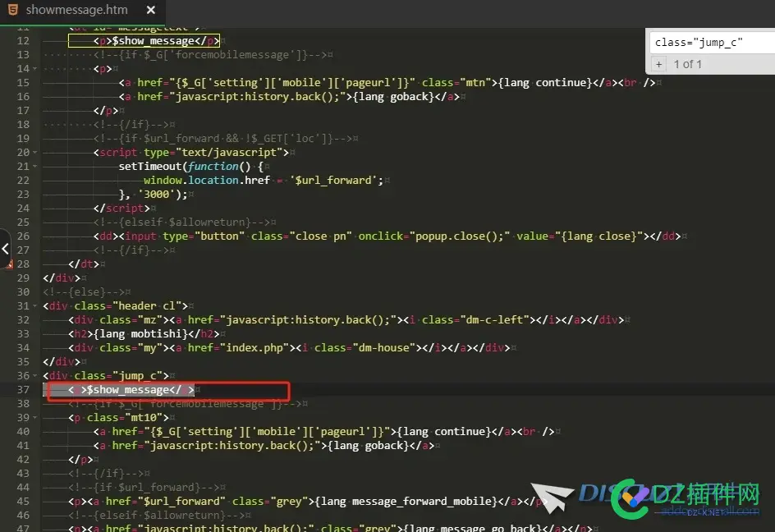This screenshot has height=532, width=775.
Task: Click the index.php href on line 34
Action: (x=245, y=348)
